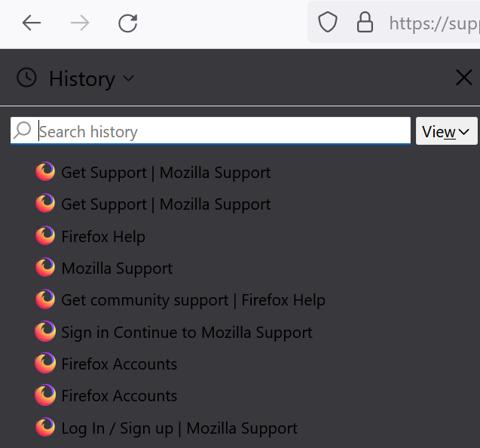Expand the History sidebar switcher chevron
Viewport: 480px width, 448px height.
pos(129,78)
